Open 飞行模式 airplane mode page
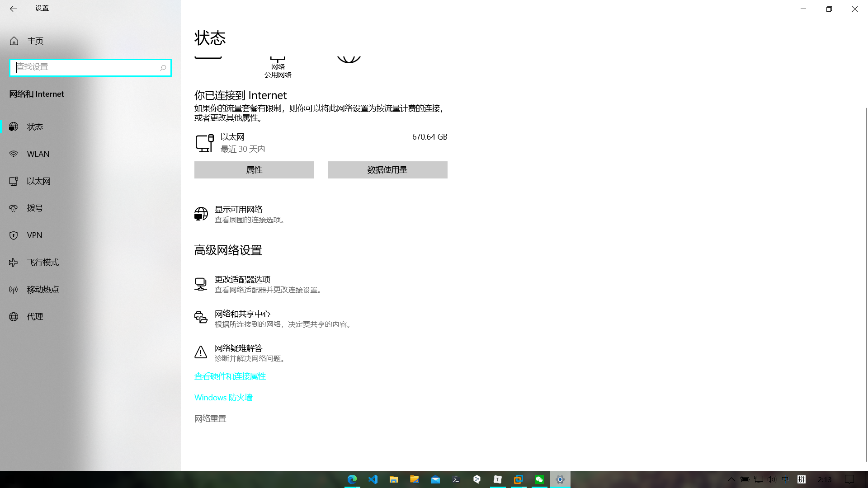Image resolution: width=868 pixels, height=488 pixels. (x=43, y=263)
